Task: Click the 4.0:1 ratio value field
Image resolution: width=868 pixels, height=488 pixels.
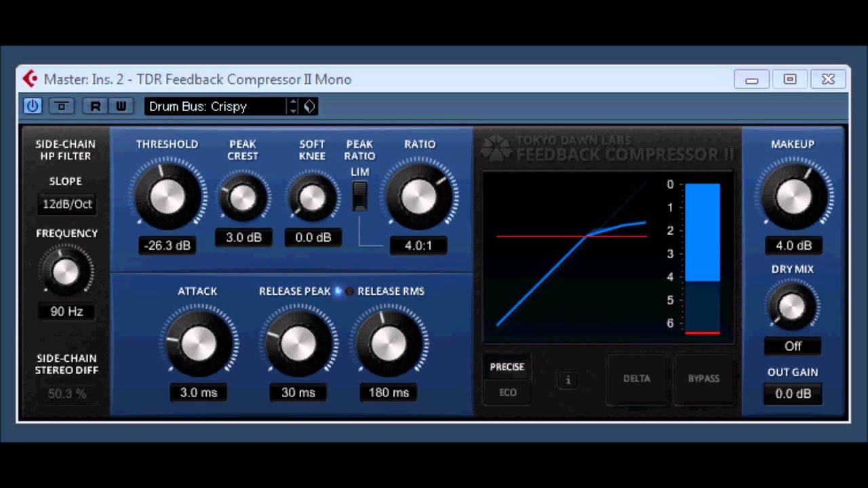Action: tap(418, 245)
